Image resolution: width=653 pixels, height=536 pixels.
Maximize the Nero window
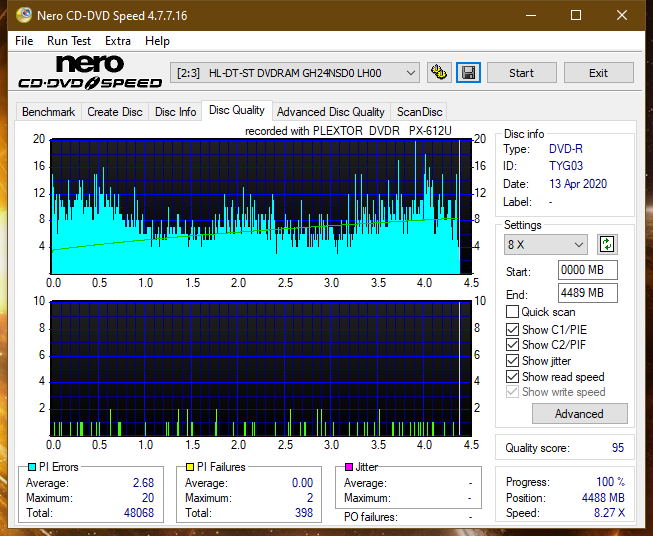coord(576,15)
